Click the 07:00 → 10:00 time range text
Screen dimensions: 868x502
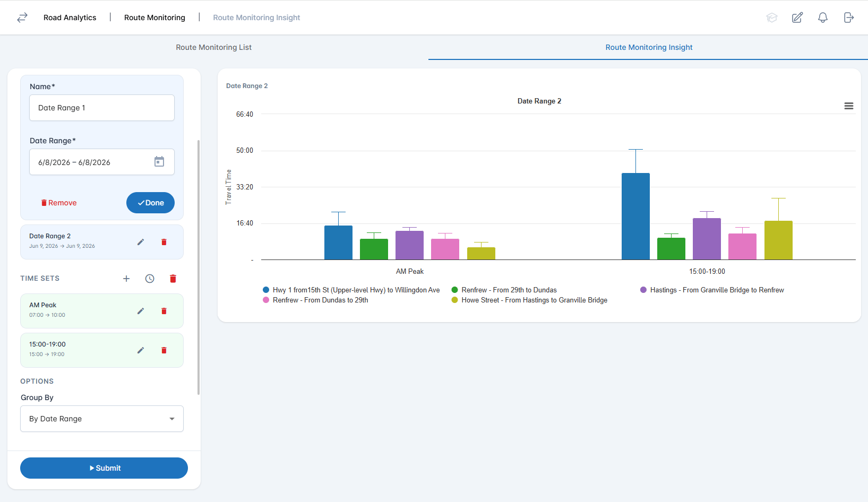47,315
